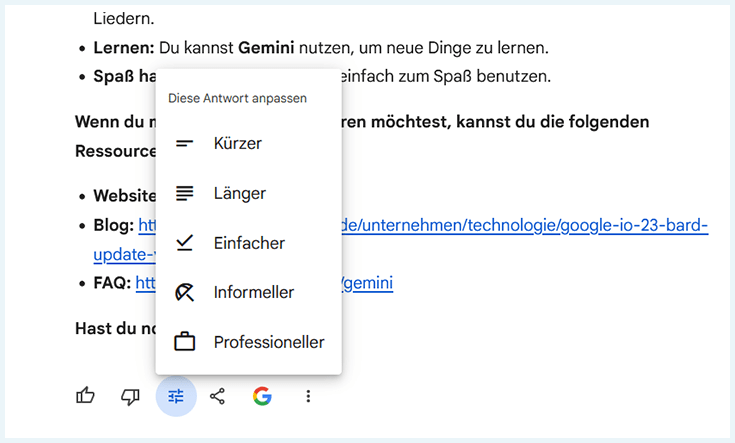Open the share icon
Viewport: 735px width, 443px height.
pos(217,397)
